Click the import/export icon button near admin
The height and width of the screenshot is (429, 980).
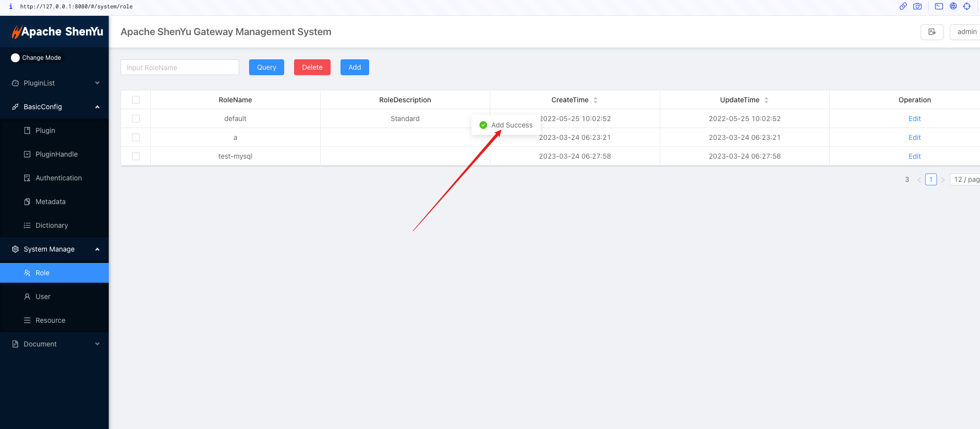932,32
